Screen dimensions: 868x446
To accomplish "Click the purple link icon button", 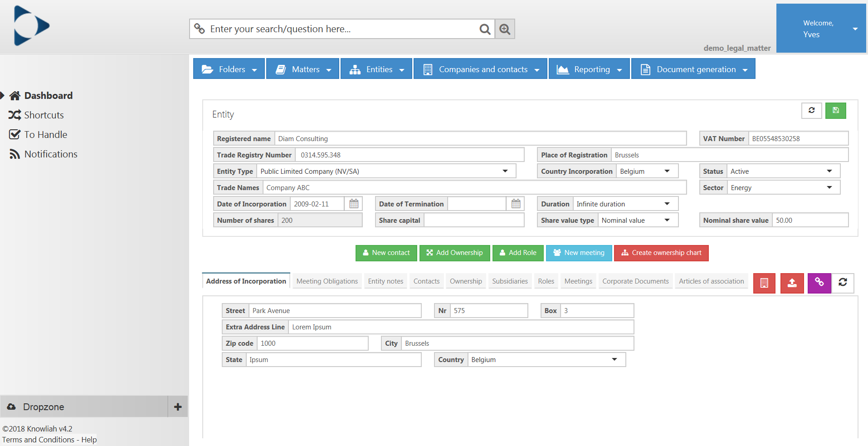I will 819,283.
